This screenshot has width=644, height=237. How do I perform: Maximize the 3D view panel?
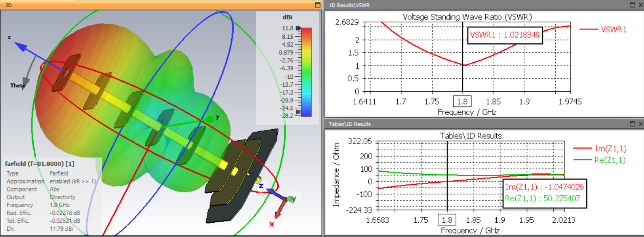(318, 5)
